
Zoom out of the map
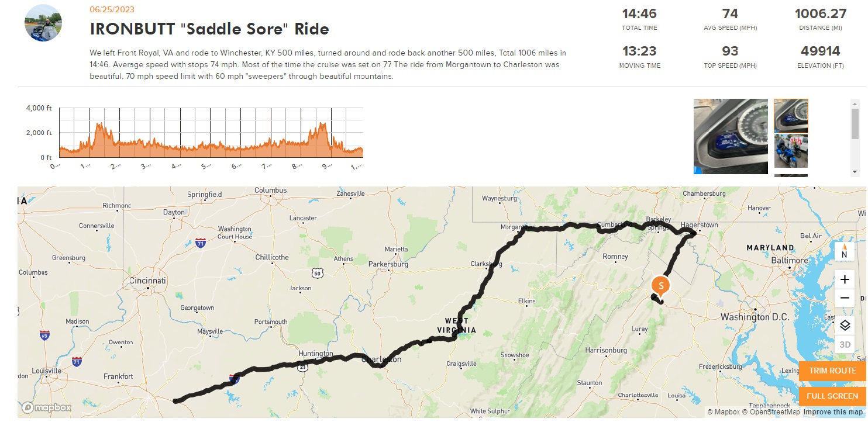coord(845,298)
